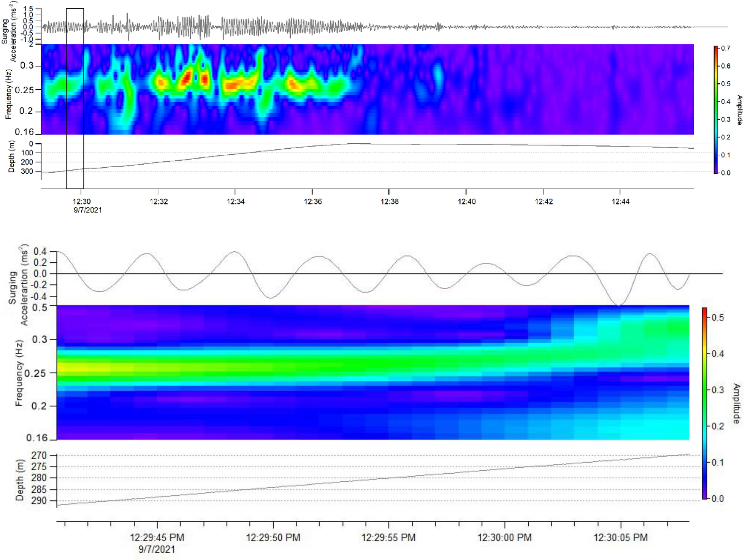Image resolution: width=745 pixels, height=560 pixels.
Task: Click the 12:29:45 PM axis label
Action: [157, 538]
